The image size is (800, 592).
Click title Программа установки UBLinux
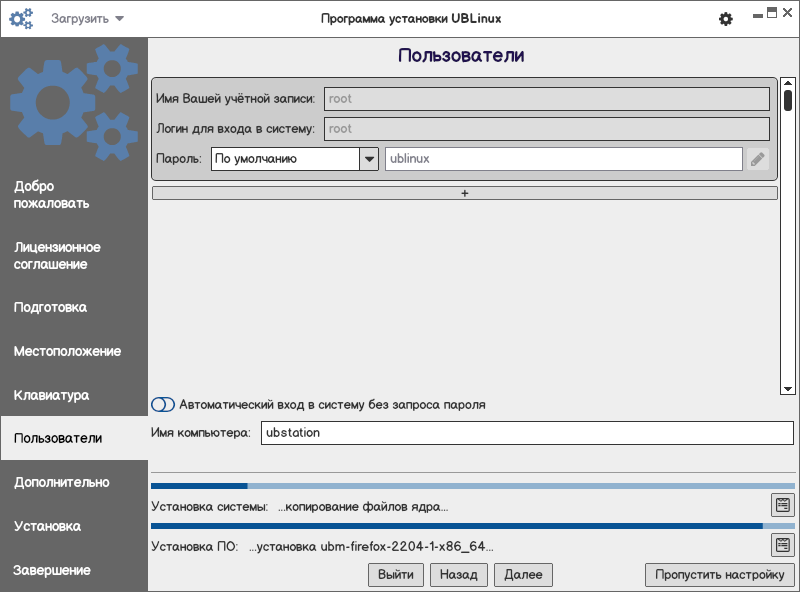coord(411,19)
